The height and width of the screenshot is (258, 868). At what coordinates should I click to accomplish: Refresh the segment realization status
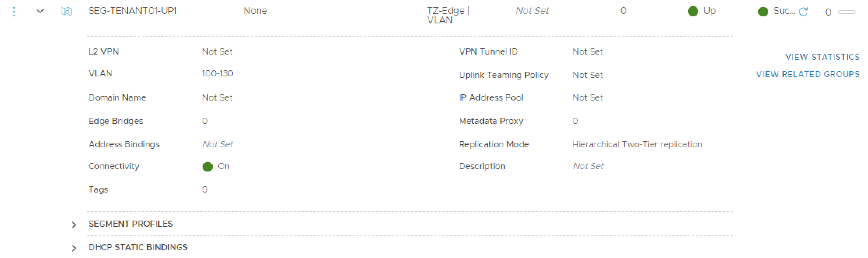[x=803, y=12]
